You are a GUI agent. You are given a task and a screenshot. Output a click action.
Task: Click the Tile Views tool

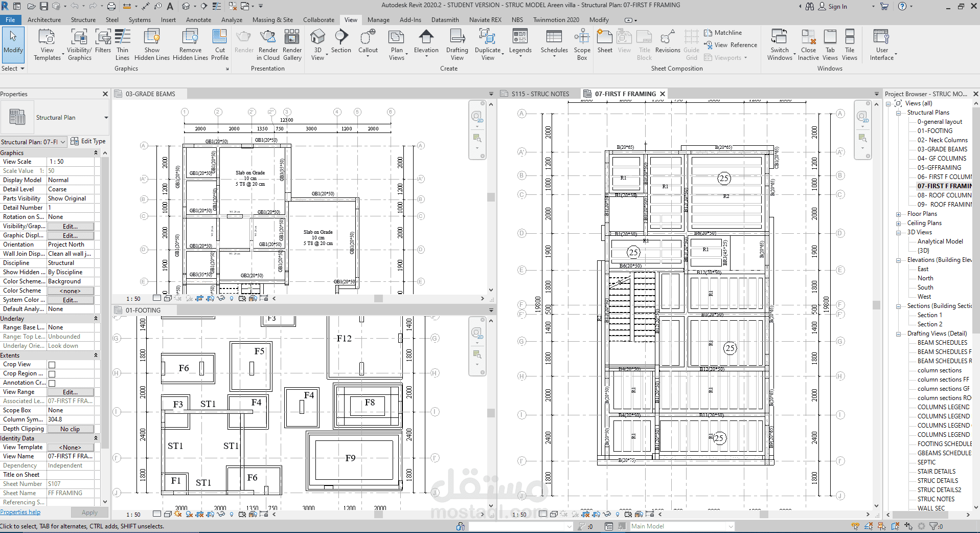(850, 45)
